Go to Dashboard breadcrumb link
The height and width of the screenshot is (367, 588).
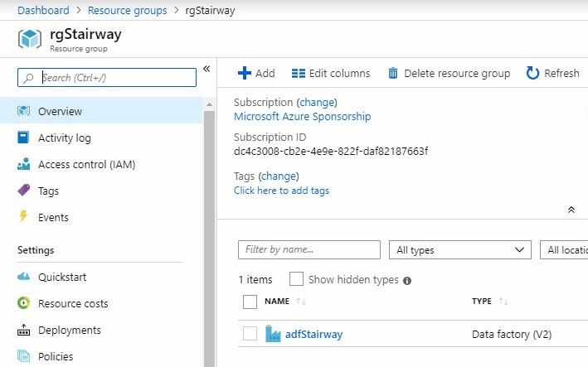coord(43,10)
